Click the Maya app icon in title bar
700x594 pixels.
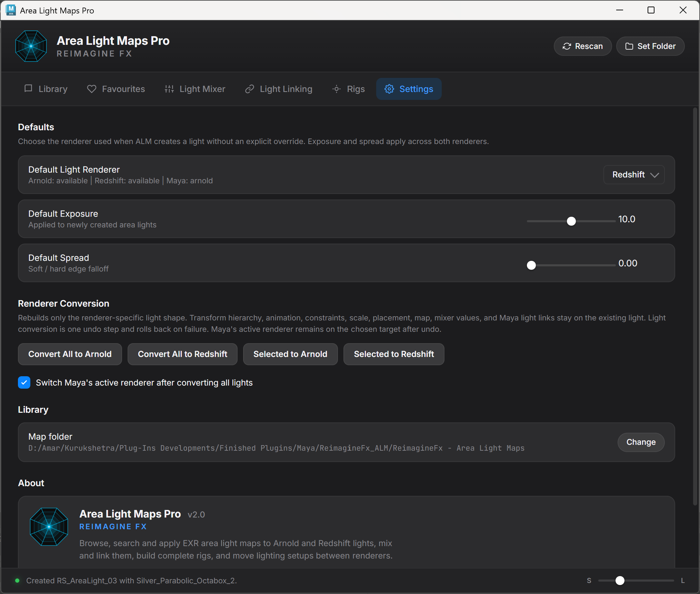click(11, 10)
